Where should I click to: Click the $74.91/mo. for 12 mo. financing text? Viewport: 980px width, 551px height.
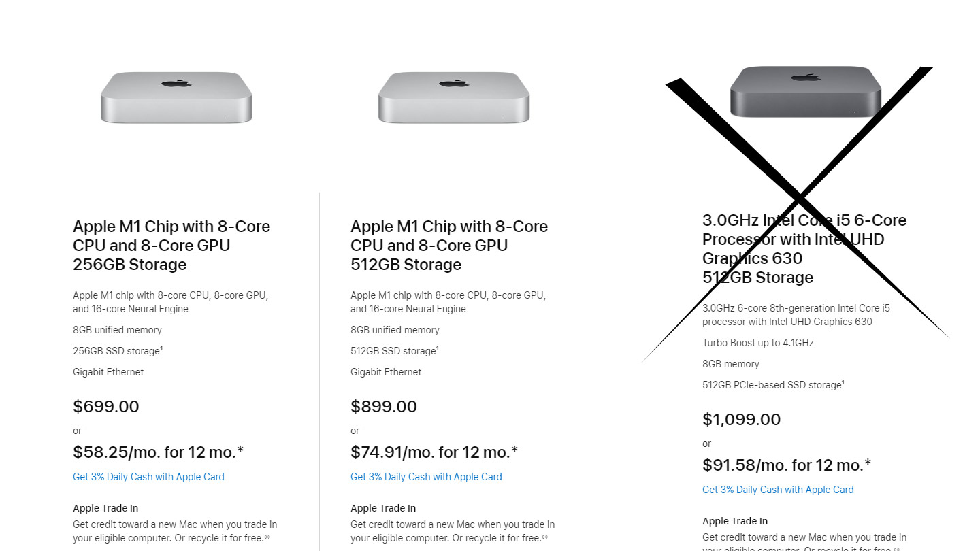(x=434, y=452)
